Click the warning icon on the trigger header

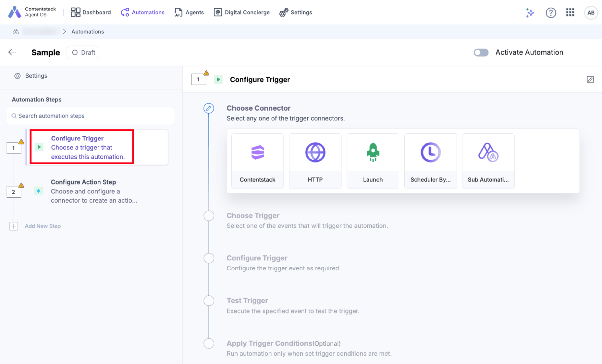tap(206, 73)
